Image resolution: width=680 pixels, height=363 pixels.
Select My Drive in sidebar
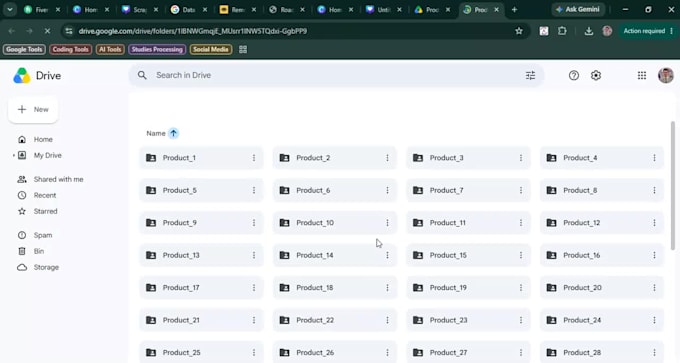(48, 155)
